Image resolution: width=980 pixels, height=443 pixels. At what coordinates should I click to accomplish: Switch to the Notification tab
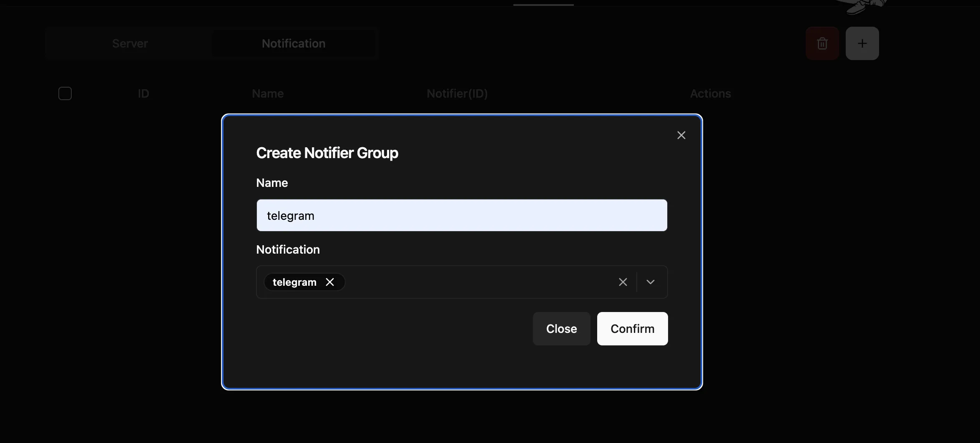click(x=294, y=43)
